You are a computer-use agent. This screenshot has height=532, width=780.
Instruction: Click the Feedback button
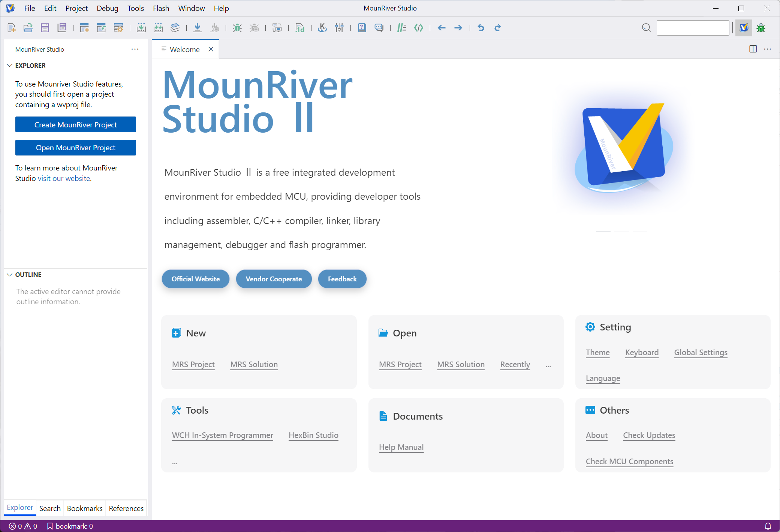tap(342, 279)
